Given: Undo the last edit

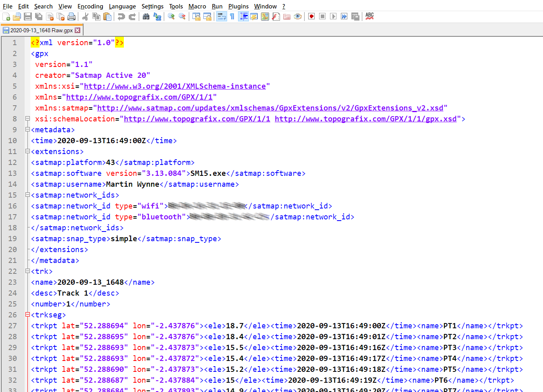Looking at the screenshot, I should click(121, 17).
